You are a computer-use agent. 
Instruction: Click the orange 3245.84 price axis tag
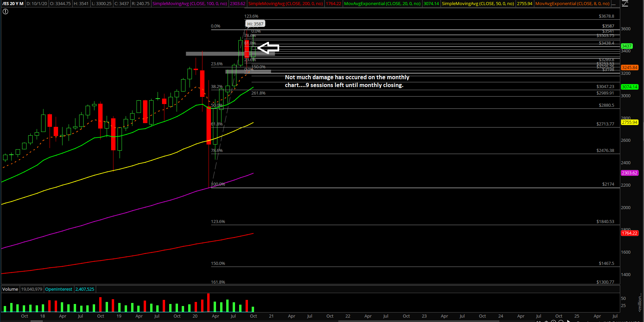tap(629, 68)
